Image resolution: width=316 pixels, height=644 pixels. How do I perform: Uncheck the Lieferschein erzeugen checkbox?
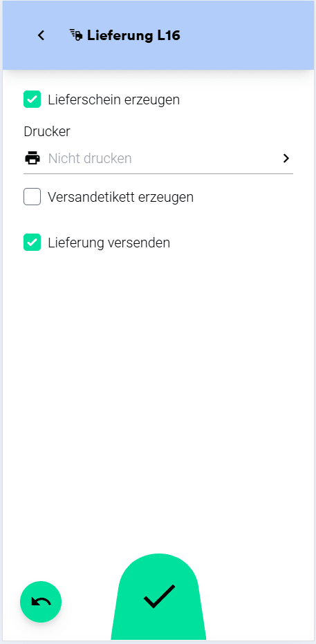(x=32, y=100)
